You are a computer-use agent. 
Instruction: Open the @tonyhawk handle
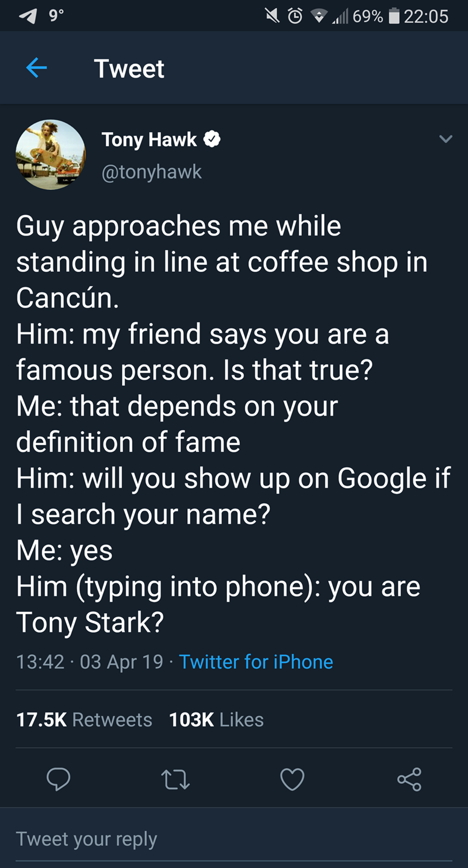click(x=152, y=172)
